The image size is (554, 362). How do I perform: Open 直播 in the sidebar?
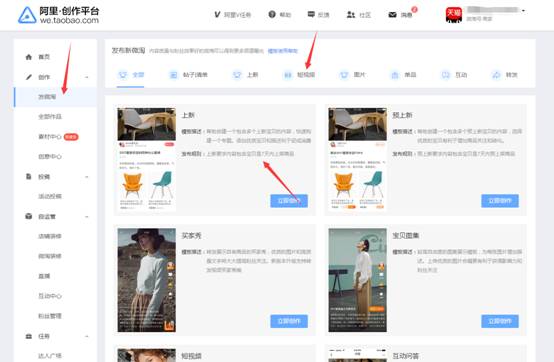click(x=44, y=276)
